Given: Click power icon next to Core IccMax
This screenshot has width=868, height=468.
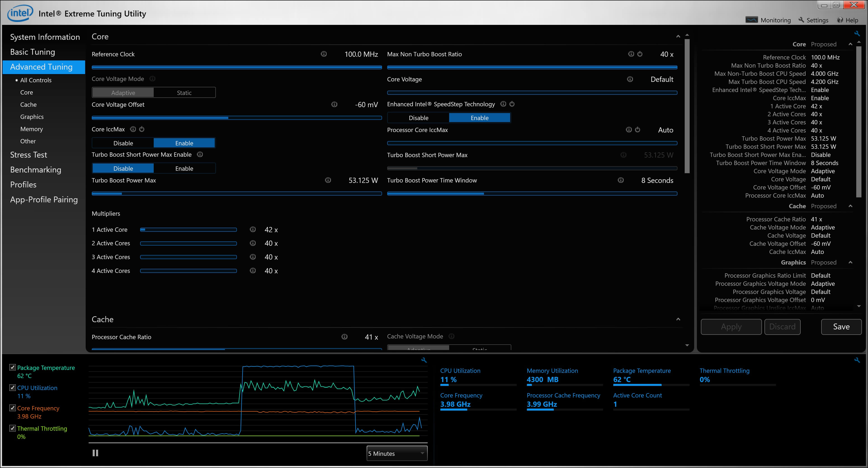Looking at the screenshot, I should coord(142,129).
